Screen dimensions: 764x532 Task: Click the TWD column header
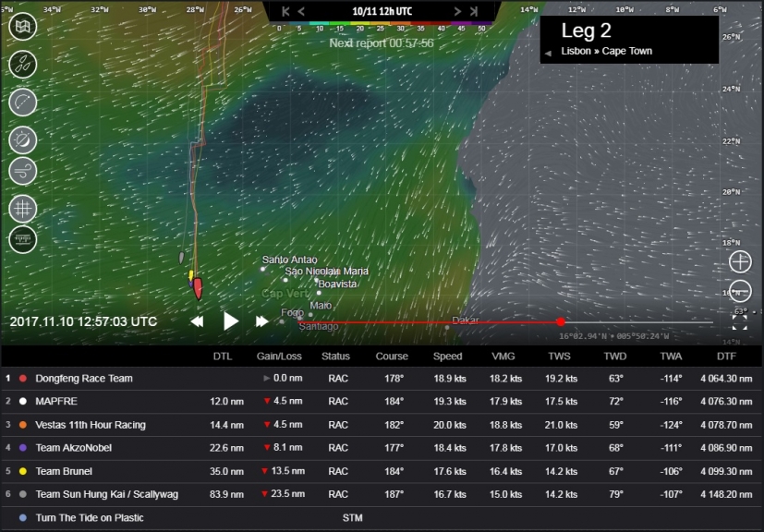click(x=615, y=357)
